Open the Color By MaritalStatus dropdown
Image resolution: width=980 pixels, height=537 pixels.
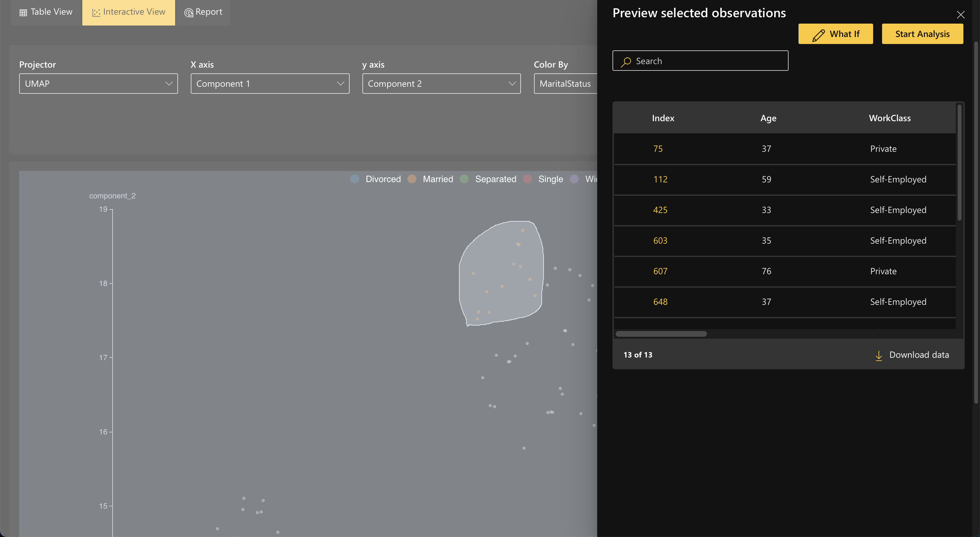coord(565,84)
